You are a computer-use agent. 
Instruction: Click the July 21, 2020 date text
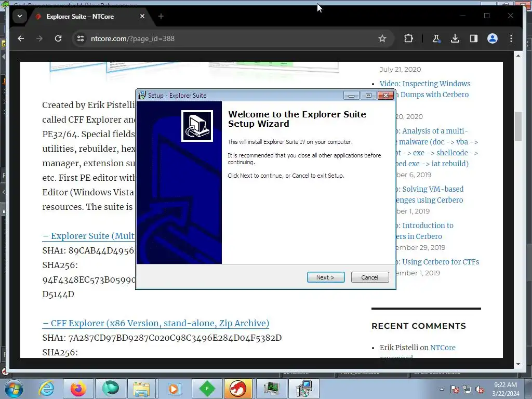[401, 69]
